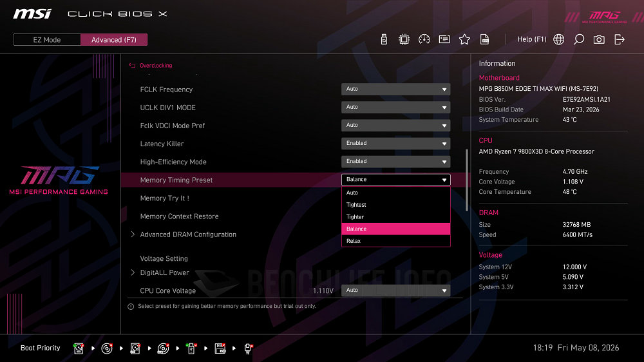Choose Tighter memory timing preset
This screenshot has height=362, width=644.
(395, 217)
